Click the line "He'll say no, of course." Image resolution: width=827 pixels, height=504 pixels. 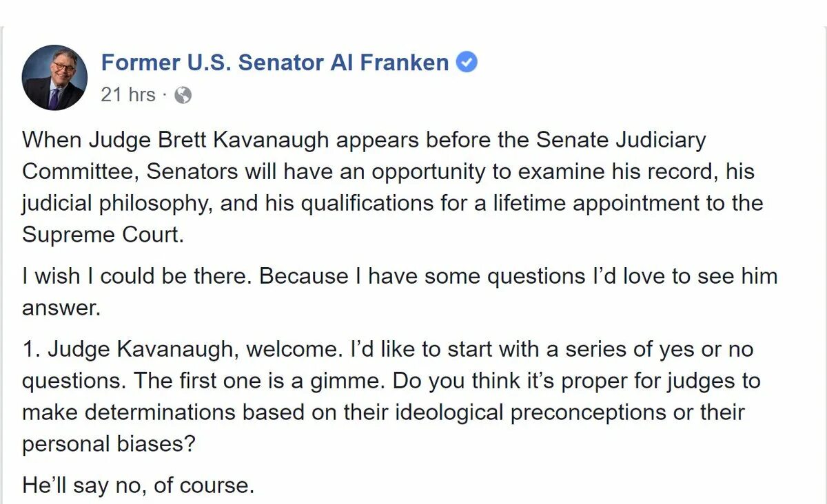click(138, 485)
